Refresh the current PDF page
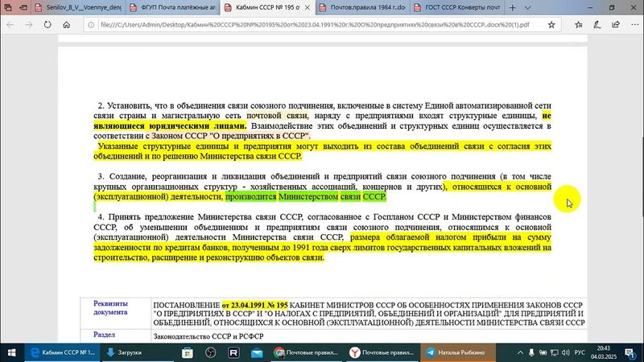The height and width of the screenshot is (362, 644). tap(47, 25)
